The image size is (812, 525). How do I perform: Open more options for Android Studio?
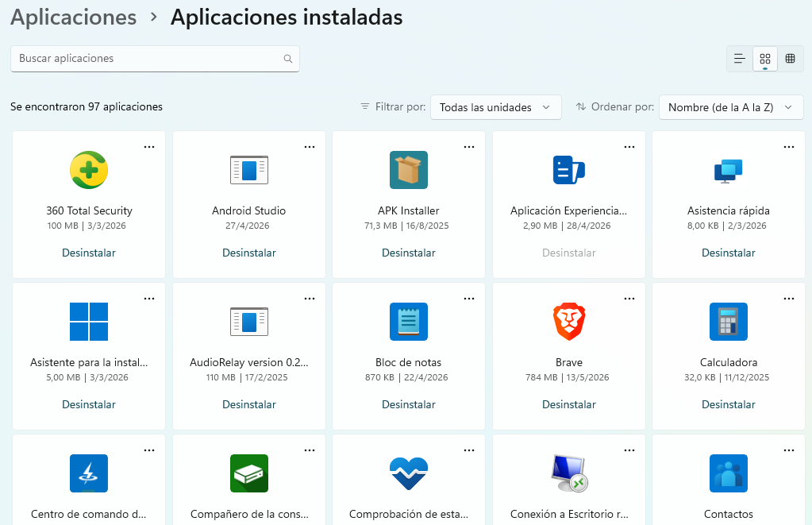(310, 147)
